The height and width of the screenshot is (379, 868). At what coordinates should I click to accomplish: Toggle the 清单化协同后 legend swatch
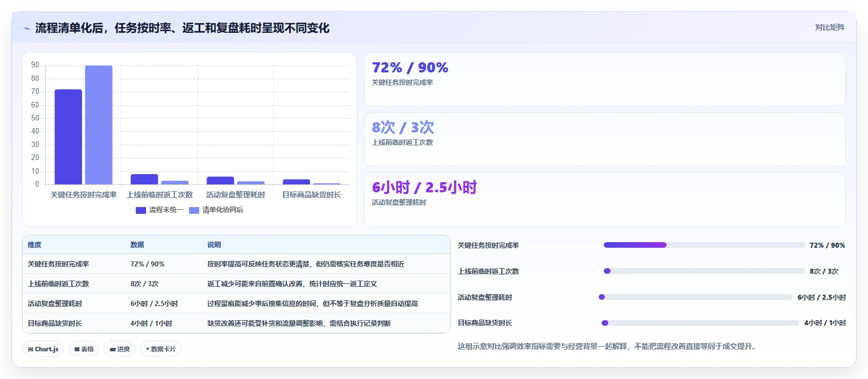tap(194, 210)
